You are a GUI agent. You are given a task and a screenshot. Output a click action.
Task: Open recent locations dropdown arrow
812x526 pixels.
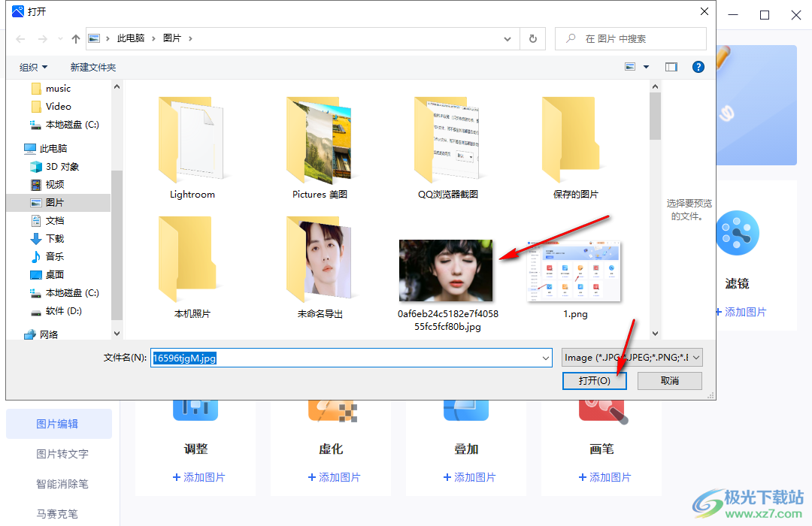[60, 39]
